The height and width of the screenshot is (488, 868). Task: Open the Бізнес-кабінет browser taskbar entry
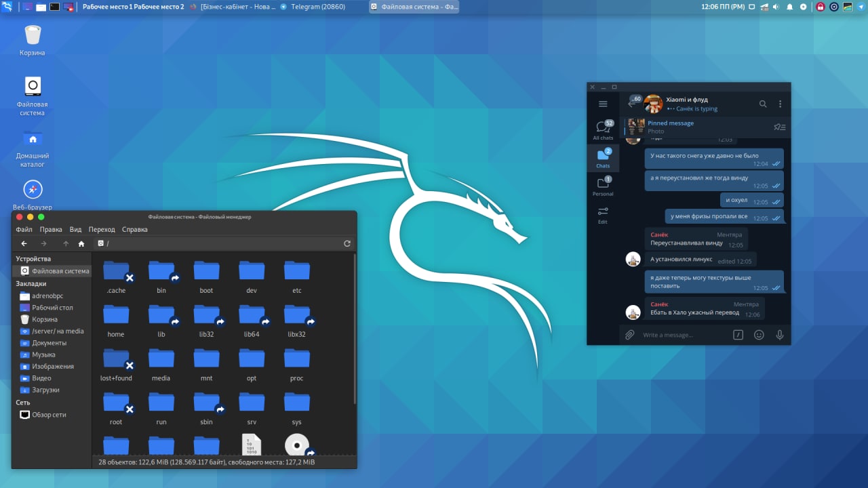(x=231, y=7)
